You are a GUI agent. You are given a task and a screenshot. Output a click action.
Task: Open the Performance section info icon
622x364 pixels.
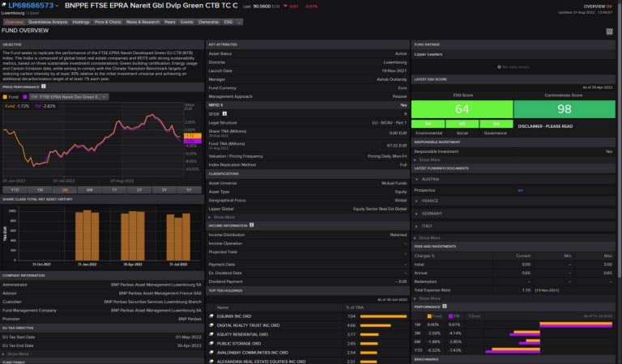coord(445,307)
